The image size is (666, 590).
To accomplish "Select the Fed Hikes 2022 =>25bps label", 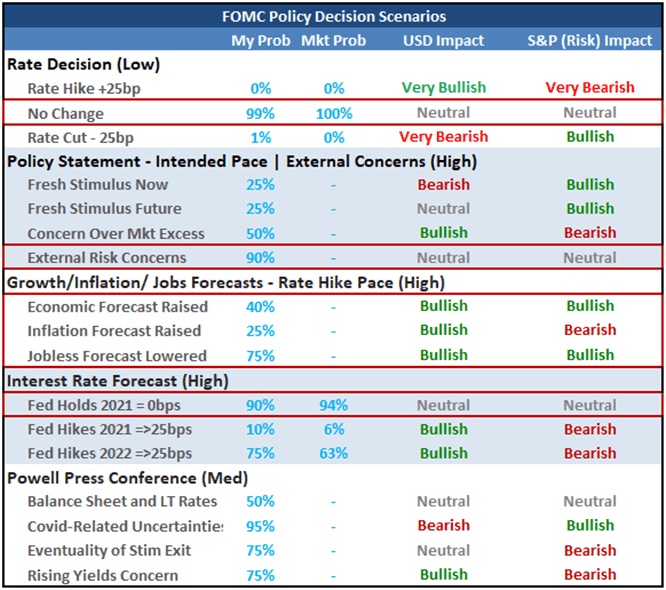I will pyautogui.click(x=110, y=454).
